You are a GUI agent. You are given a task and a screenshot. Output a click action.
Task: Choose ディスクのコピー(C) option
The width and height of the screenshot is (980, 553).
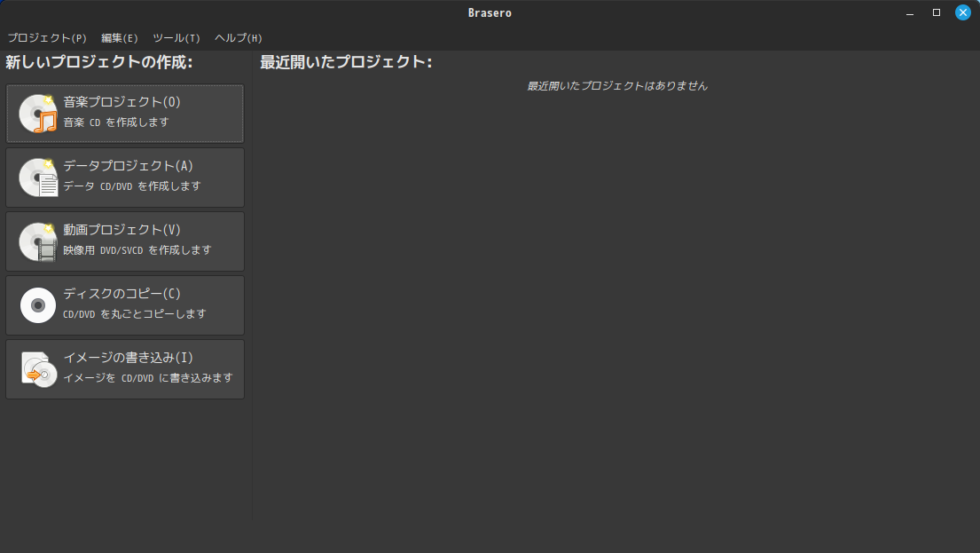coord(125,305)
